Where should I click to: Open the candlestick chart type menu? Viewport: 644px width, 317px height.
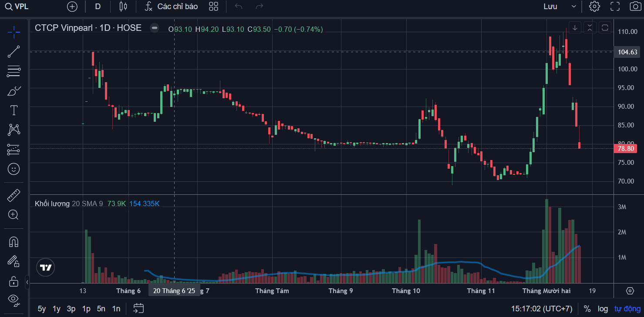[x=123, y=7]
